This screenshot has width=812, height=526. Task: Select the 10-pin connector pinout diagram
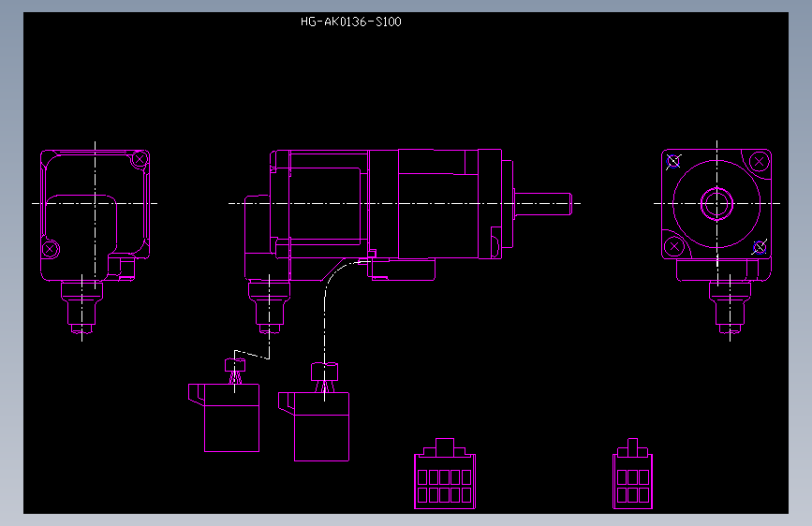pyautogui.click(x=445, y=474)
